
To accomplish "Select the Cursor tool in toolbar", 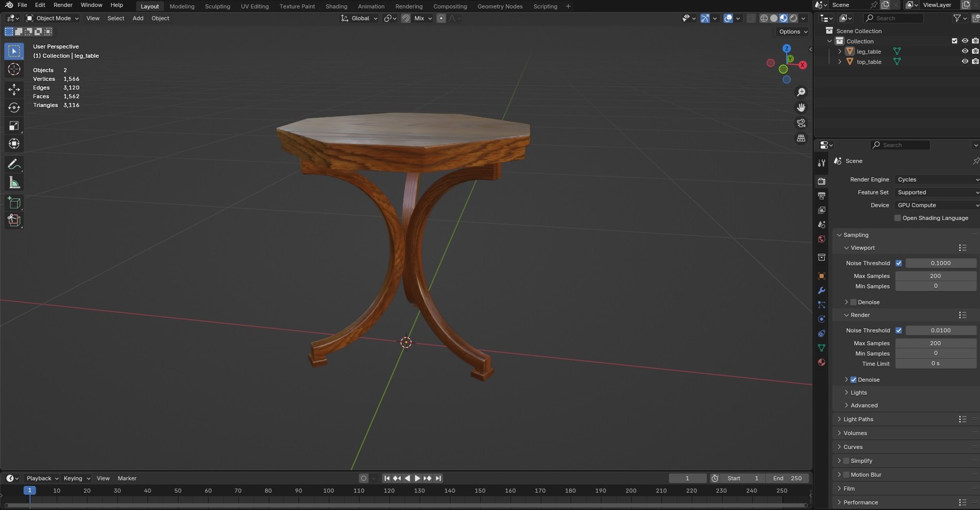I will (14, 69).
